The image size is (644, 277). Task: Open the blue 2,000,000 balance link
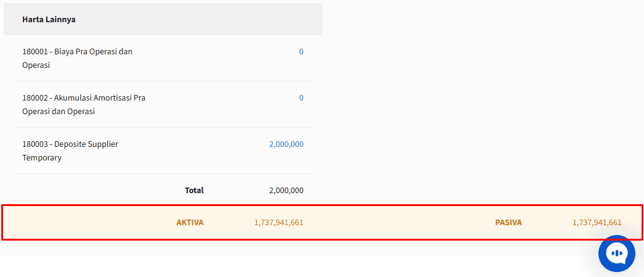point(286,144)
